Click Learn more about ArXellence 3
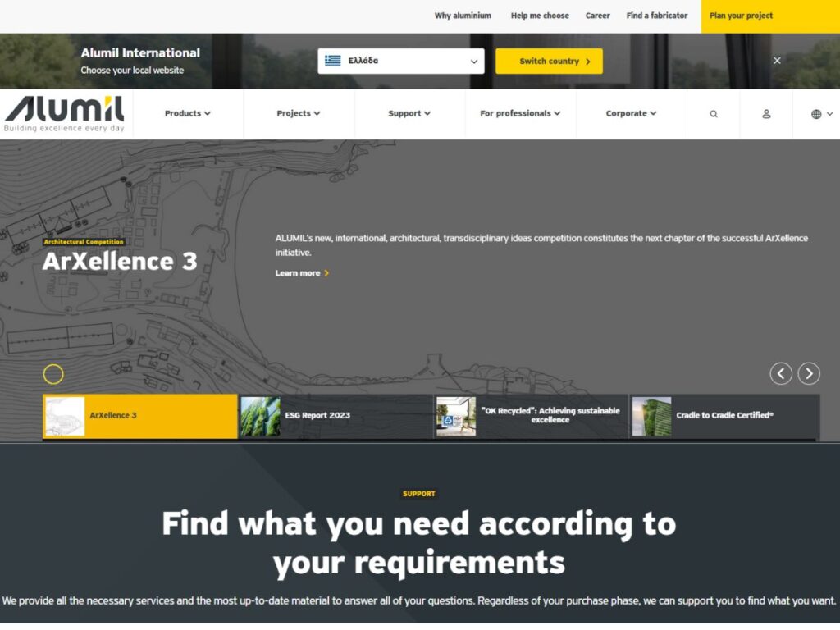The width and height of the screenshot is (840, 630). pyautogui.click(x=302, y=273)
